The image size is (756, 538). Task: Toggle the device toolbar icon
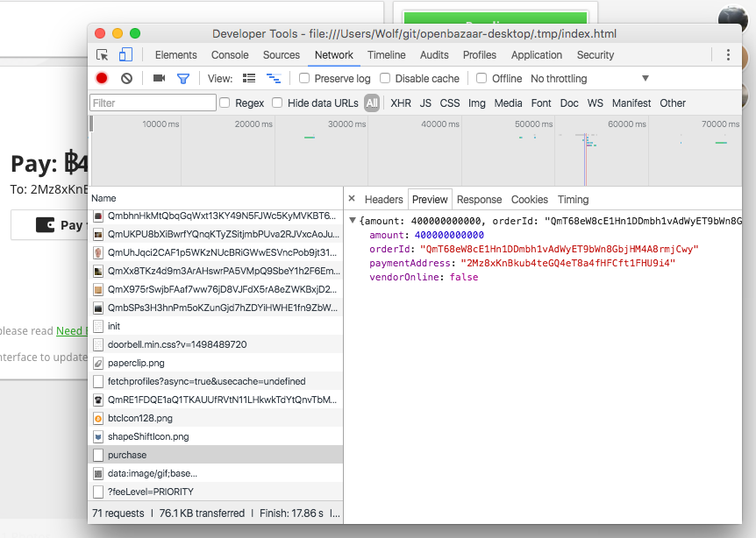(x=125, y=54)
